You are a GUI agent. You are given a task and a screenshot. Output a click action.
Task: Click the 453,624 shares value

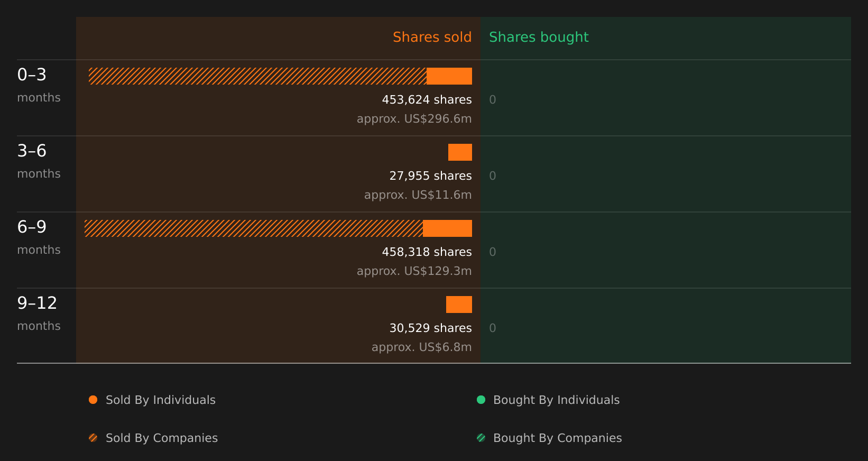coord(427,100)
